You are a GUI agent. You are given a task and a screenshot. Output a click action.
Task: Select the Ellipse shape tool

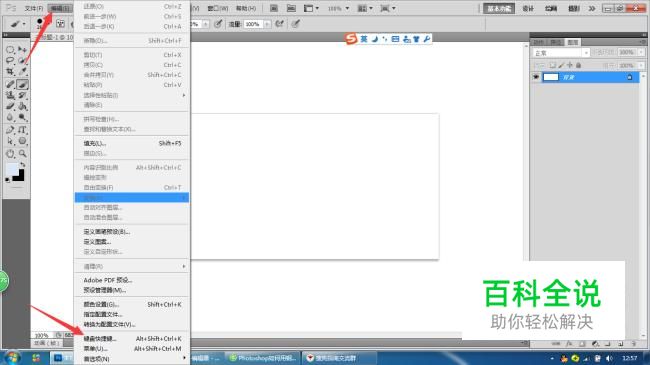[x=22, y=141]
